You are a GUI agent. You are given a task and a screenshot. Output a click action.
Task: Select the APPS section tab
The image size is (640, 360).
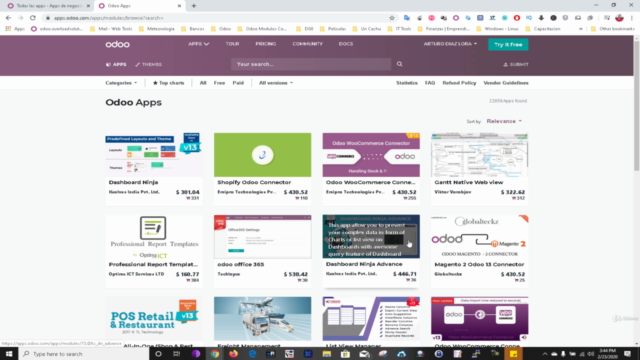click(116, 64)
